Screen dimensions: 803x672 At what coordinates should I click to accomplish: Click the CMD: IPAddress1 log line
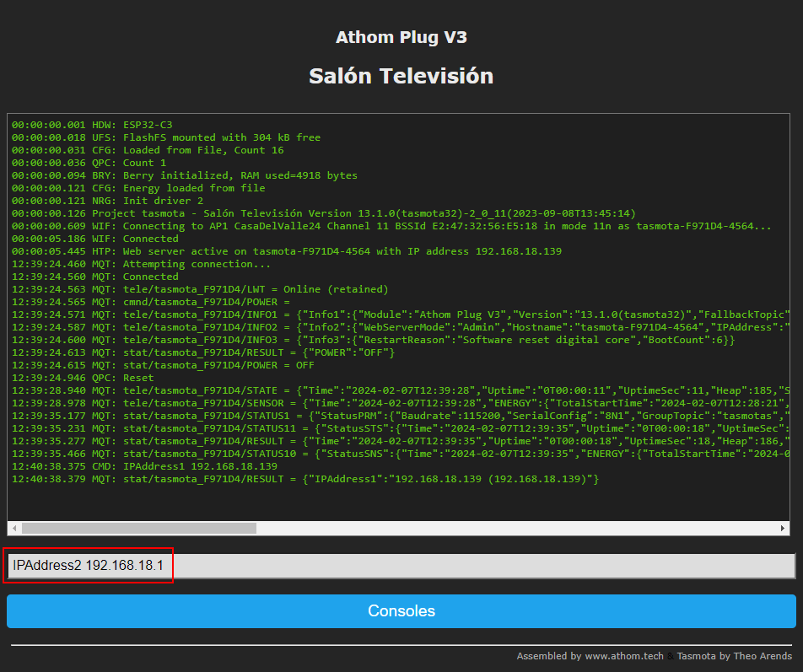pos(144,466)
